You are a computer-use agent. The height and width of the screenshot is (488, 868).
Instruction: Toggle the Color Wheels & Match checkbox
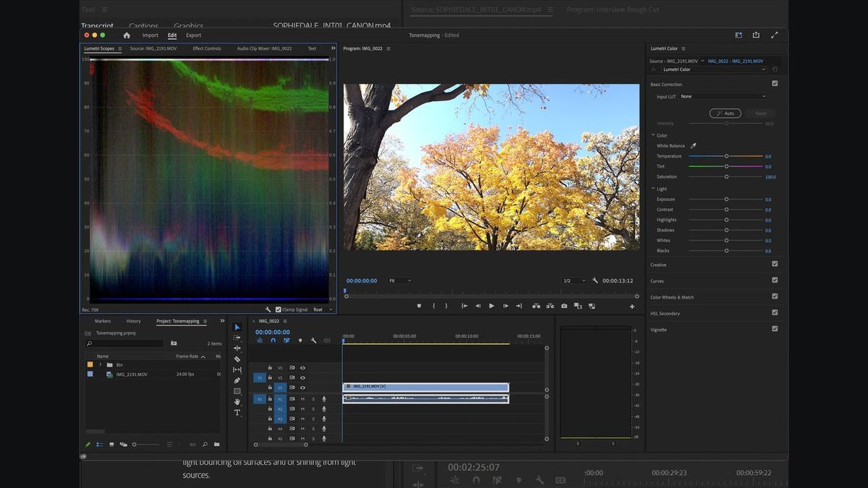(x=775, y=296)
